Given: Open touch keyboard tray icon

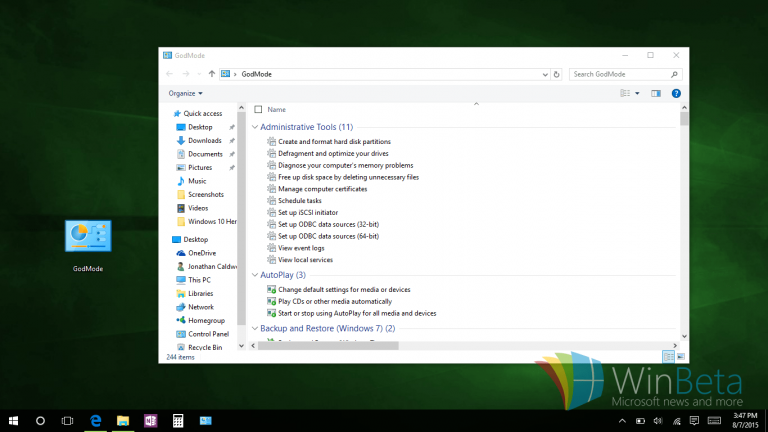Looking at the screenshot, I should click(x=714, y=421).
